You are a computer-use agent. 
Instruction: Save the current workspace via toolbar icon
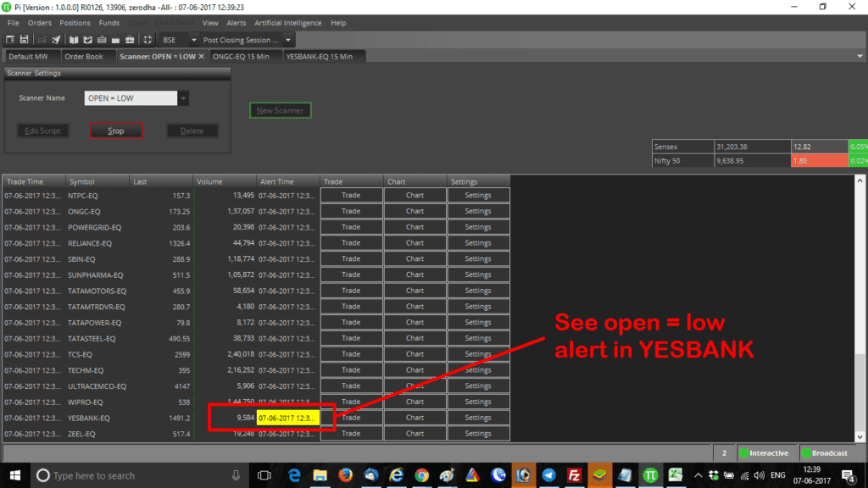click(x=25, y=39)
